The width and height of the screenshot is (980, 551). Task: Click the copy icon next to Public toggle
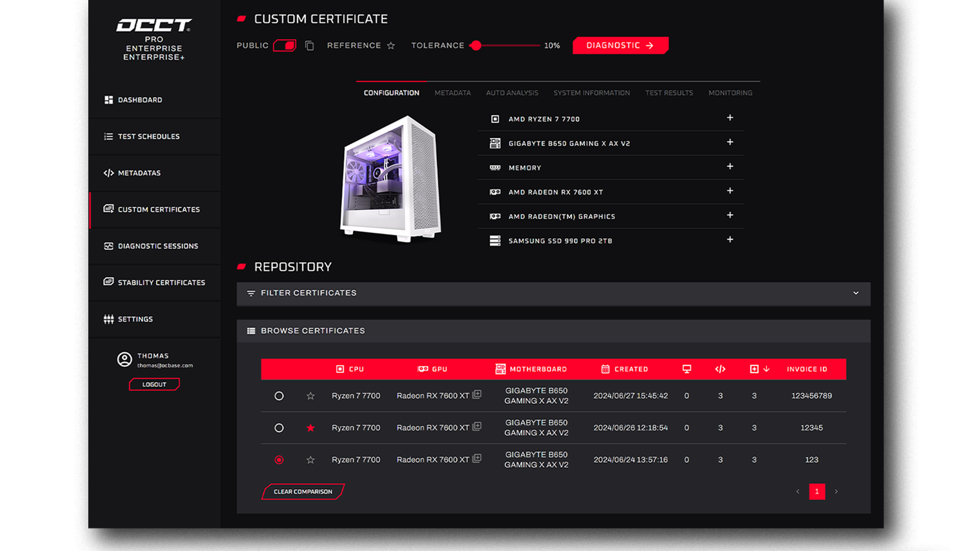(309, 45)
